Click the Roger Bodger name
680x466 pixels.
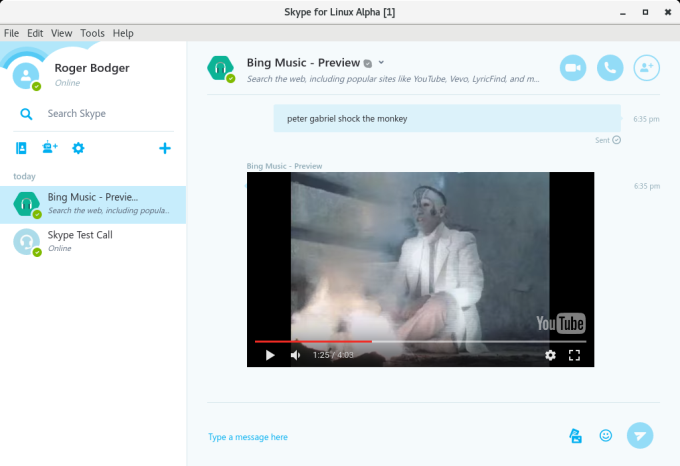(x=92, y=68)
